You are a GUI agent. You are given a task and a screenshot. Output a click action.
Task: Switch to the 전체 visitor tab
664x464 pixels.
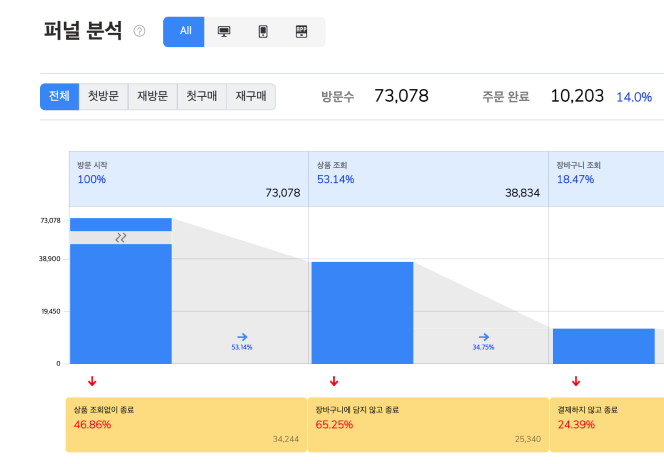pos(59,97)
